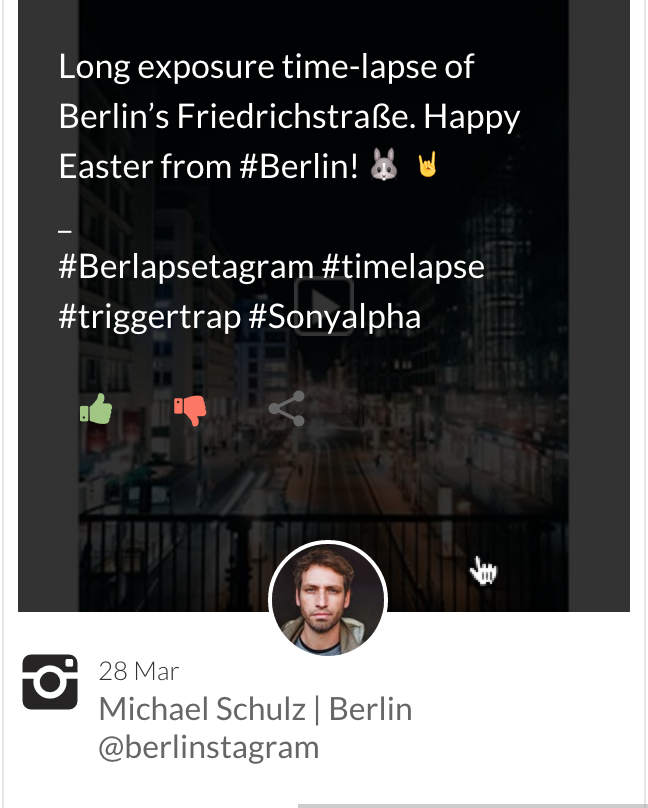Select the #Berlin hashtag

(x=299, y=166)
